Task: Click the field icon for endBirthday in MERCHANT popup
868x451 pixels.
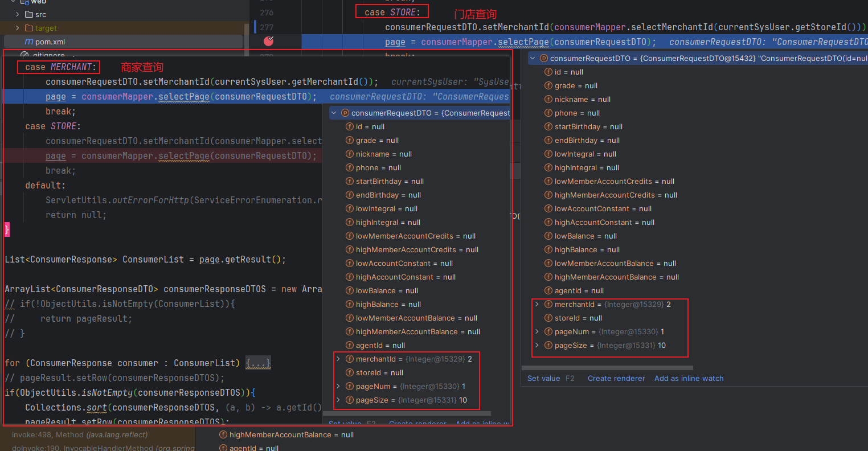Action: pos(350,195)
